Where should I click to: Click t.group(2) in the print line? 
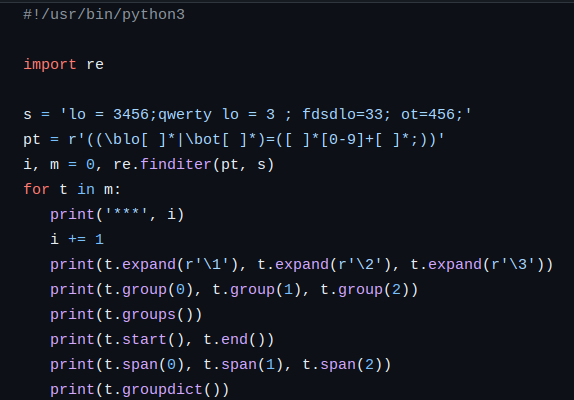click(x=365, y=290)
